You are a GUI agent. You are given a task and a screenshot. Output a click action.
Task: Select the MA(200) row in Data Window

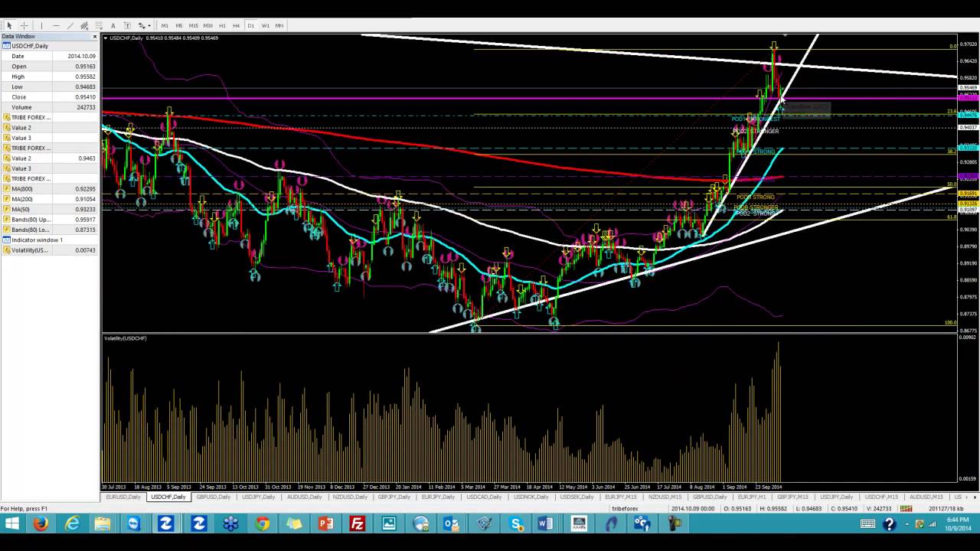[50, 199]
